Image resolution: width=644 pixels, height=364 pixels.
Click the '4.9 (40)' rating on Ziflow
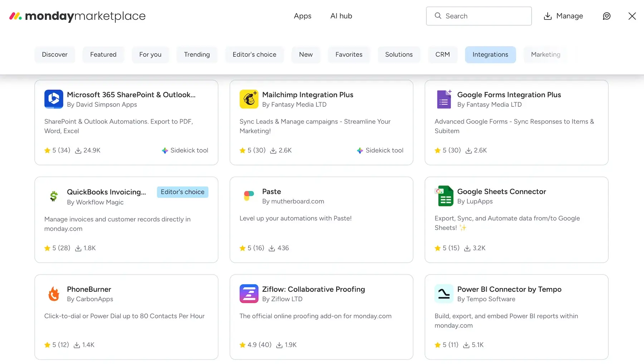click(x=259, y=345)
